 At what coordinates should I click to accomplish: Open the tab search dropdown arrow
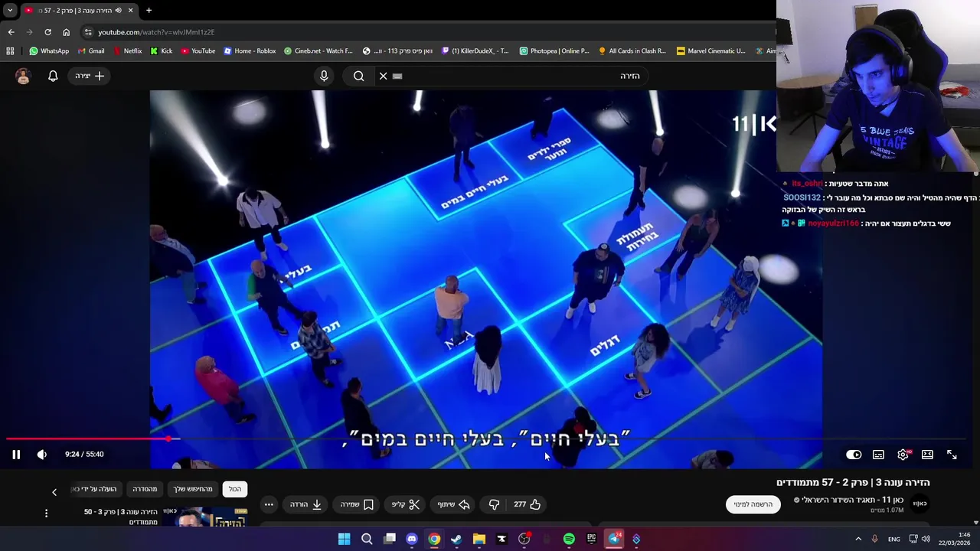pos(9,10)
